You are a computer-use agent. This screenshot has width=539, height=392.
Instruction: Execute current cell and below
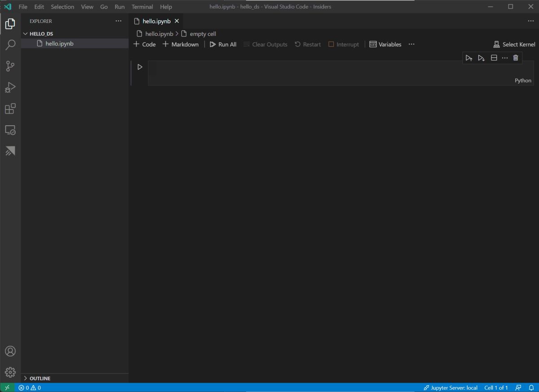481,58
